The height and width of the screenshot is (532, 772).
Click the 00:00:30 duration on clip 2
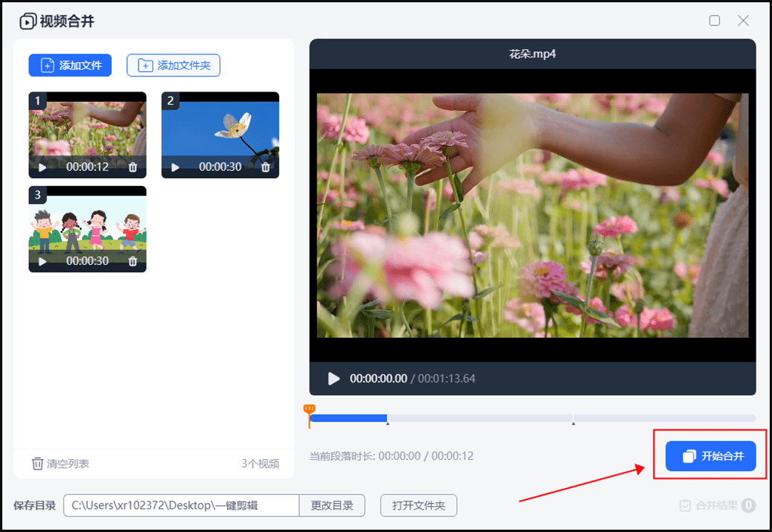220,167
